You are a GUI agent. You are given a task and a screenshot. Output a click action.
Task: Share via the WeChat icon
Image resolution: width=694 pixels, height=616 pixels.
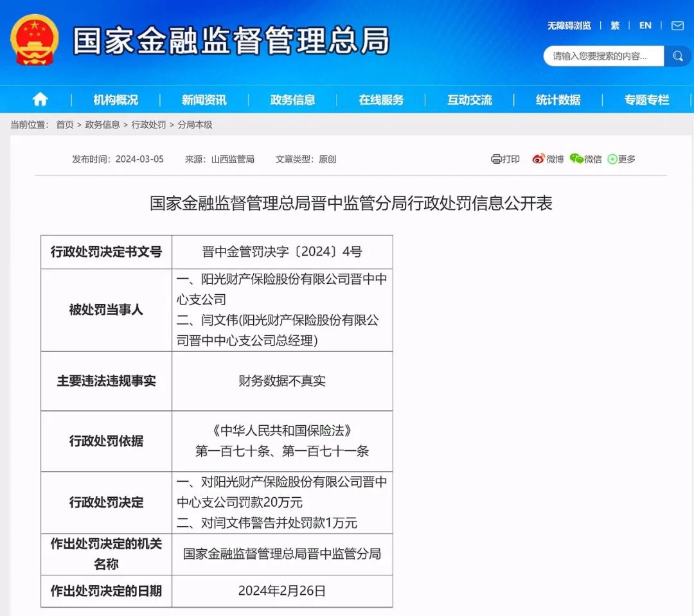[x=576, y=159]
